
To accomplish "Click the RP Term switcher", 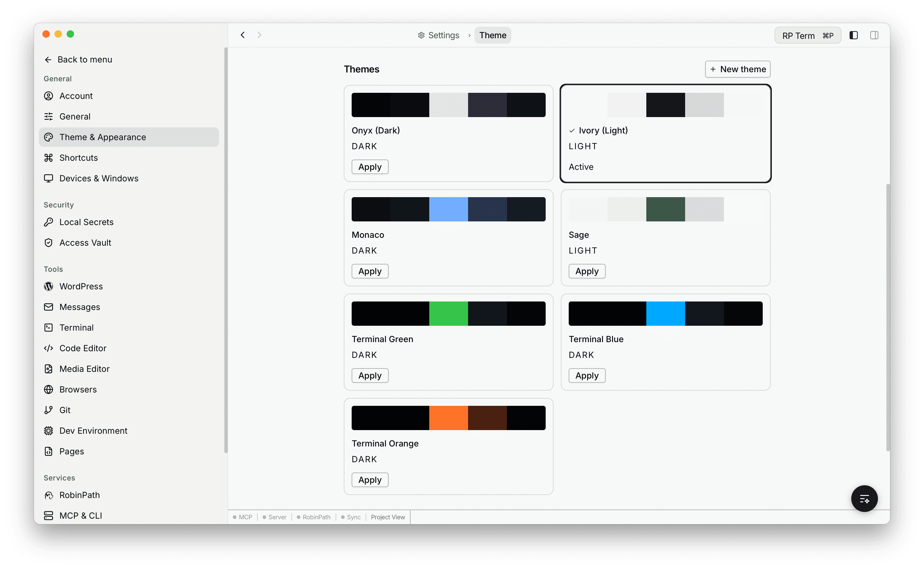I will (x=807, y=35).
